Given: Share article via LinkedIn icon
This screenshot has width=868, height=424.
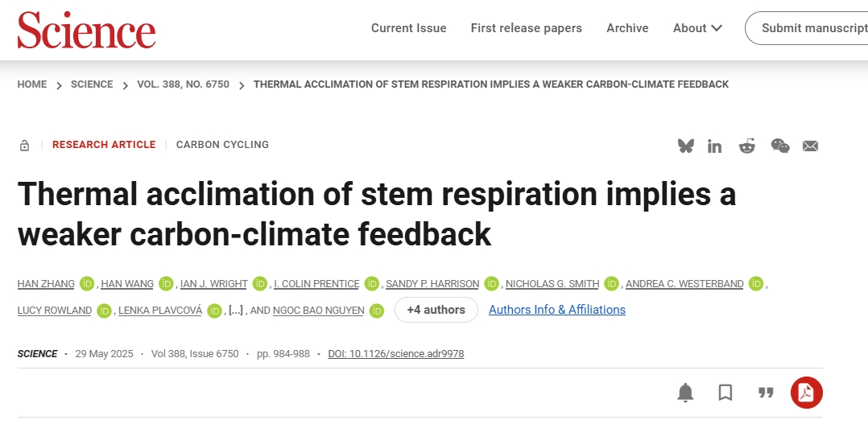Looking at the screenshot, I should 715,146.
